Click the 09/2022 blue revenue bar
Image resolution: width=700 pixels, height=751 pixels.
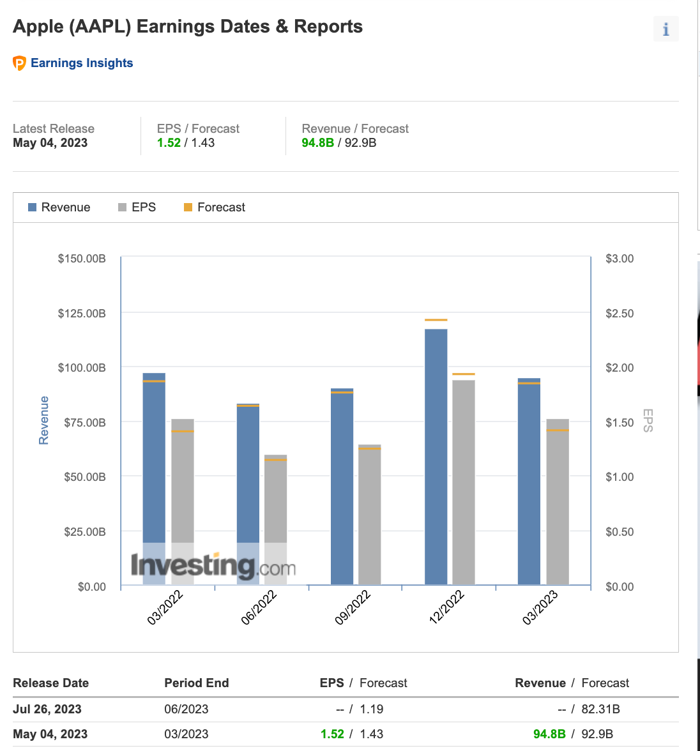pos(342,486)
